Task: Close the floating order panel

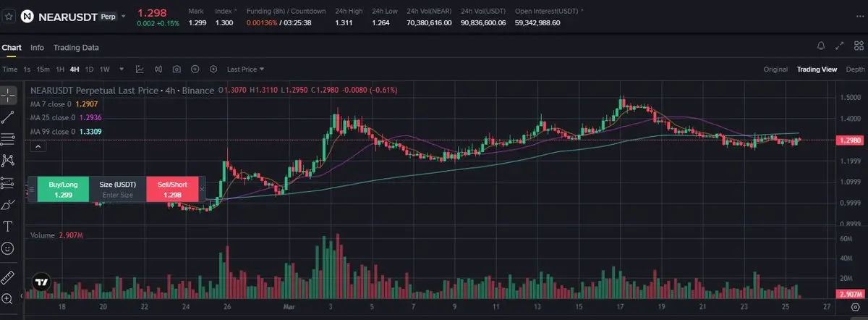Action: (x=203, y=190)
